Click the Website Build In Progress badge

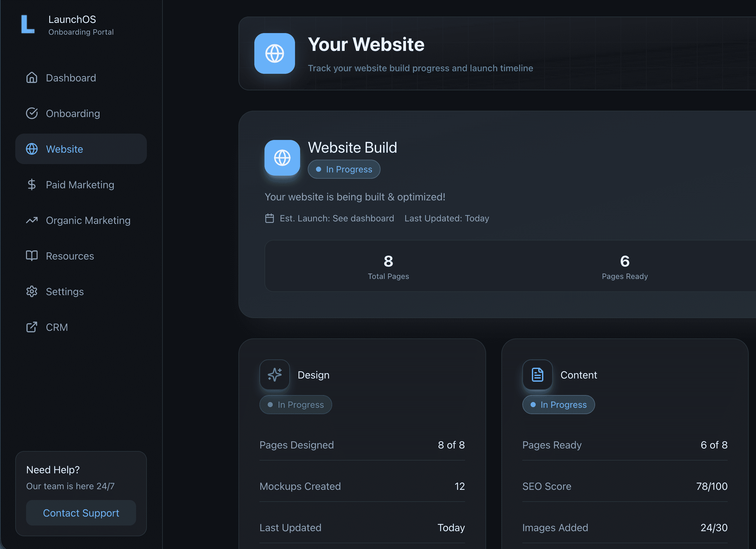point(344,170)
